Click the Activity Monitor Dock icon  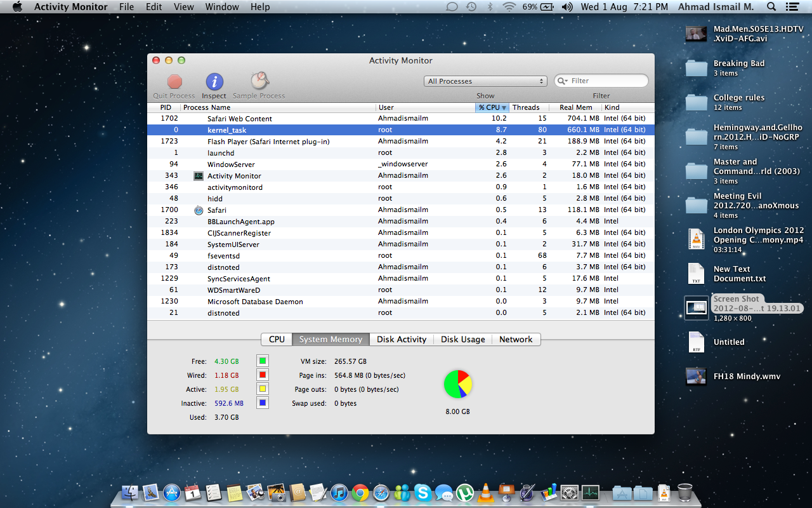[591, 492]
